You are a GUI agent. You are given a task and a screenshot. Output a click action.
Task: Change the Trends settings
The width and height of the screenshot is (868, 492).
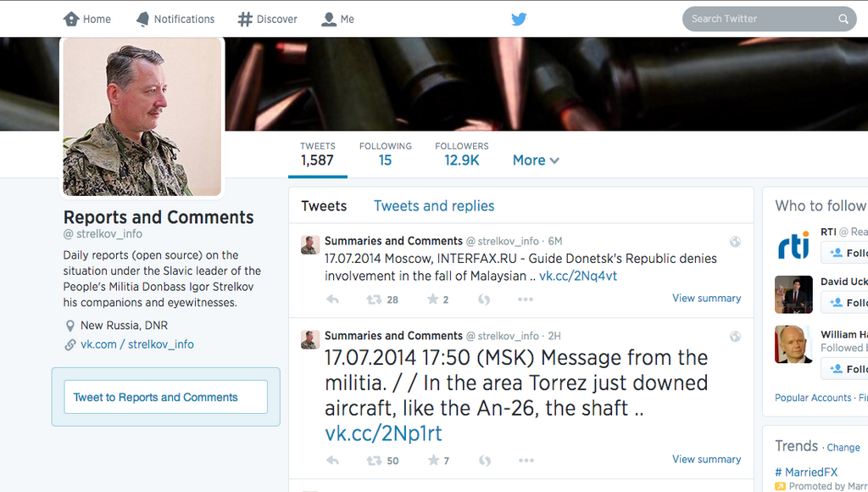(843, 448)
